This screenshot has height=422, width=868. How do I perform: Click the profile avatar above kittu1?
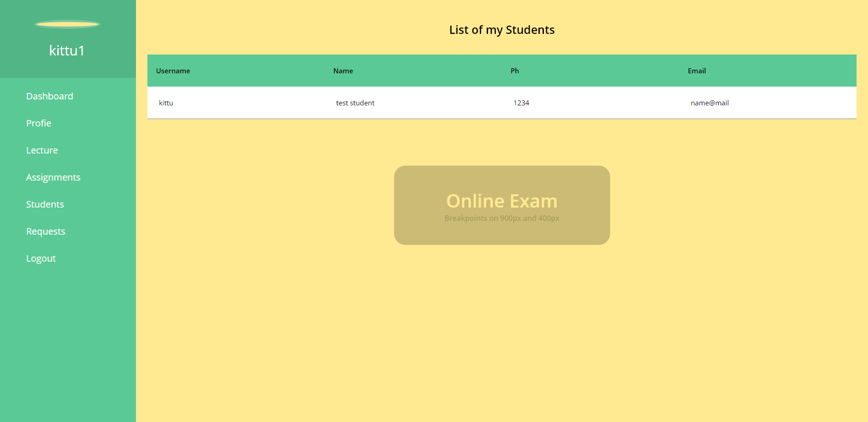pyautogui.click(x=67, y=23)
